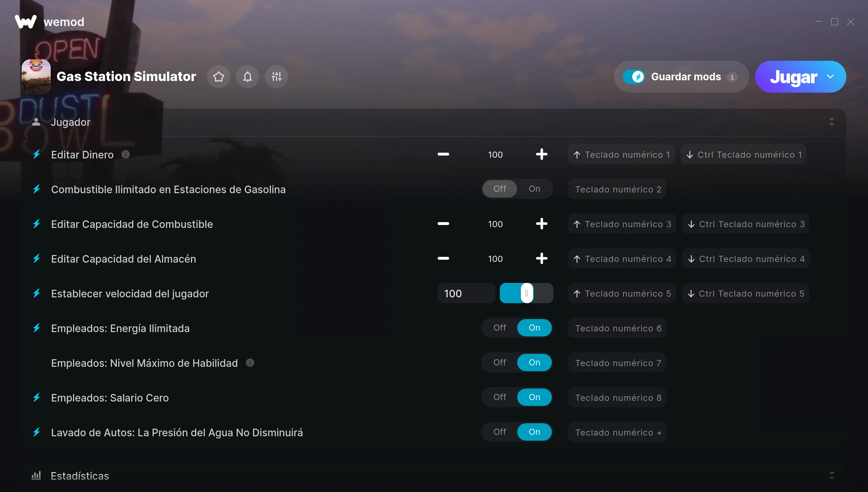Collapse the Estadísticas section chevron
The image size is (868, 492).
(x=831, y=475)
